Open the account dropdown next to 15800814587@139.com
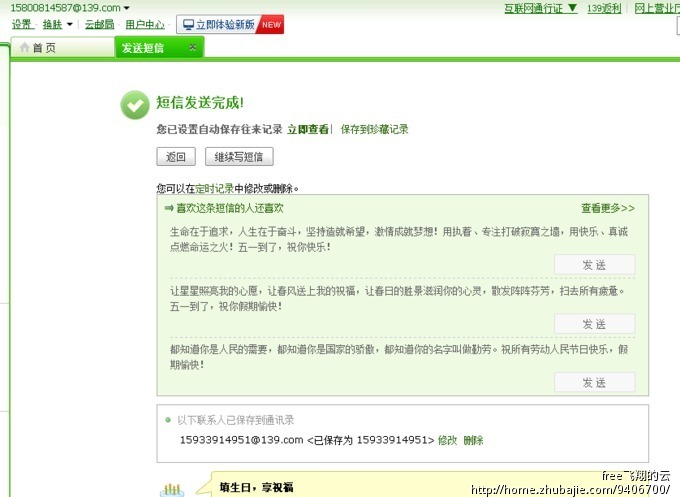 [127, 8]
